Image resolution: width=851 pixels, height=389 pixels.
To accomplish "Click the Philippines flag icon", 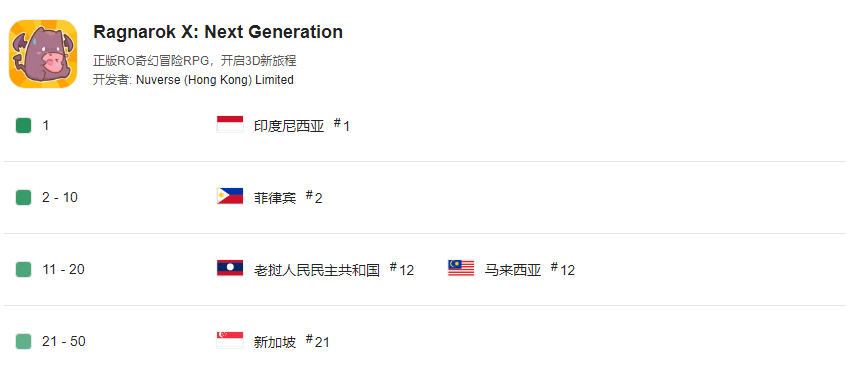I will tap(230, 196).
